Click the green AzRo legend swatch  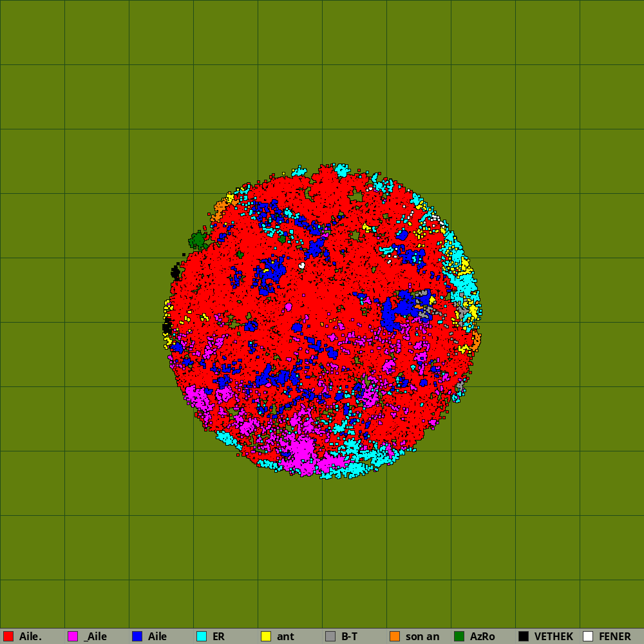(459, 636)
